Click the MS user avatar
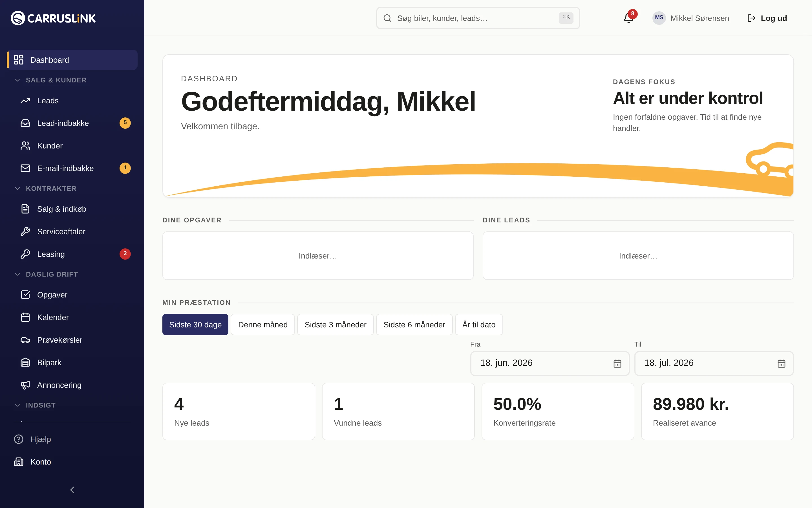The width and height of the screenshot is (812, 508). 659,18
